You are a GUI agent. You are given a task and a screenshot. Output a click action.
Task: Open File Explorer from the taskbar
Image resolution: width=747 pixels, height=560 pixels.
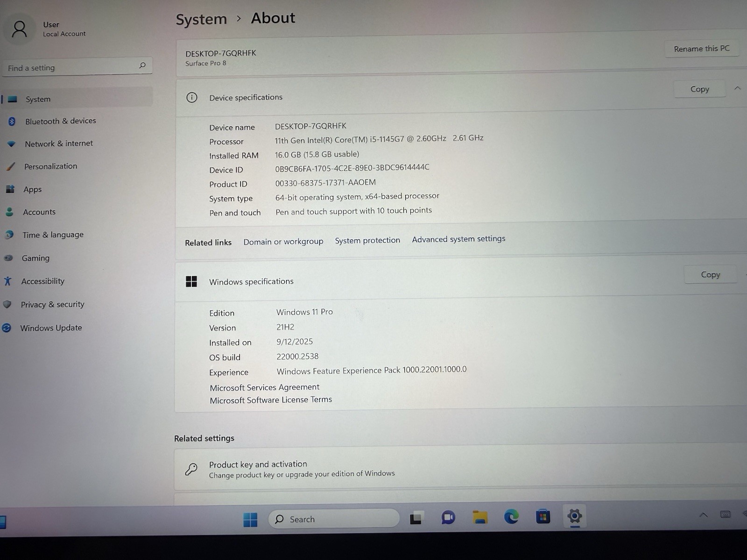480,517
